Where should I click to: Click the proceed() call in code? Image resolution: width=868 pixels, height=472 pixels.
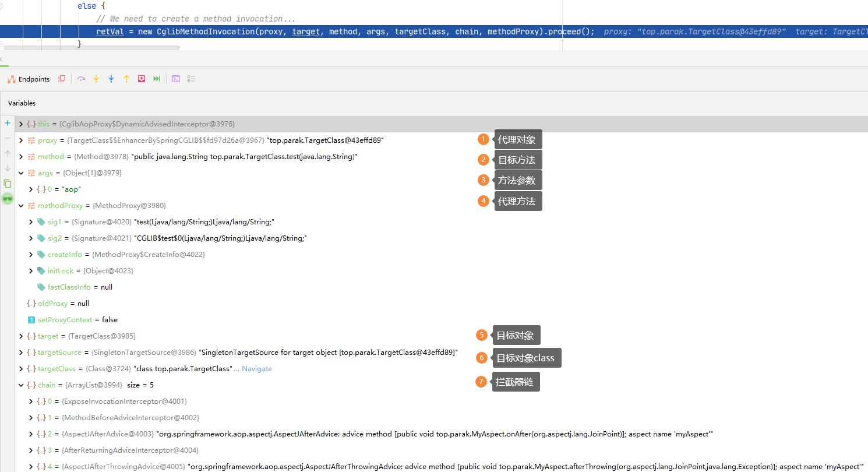[x=569, y=31]
